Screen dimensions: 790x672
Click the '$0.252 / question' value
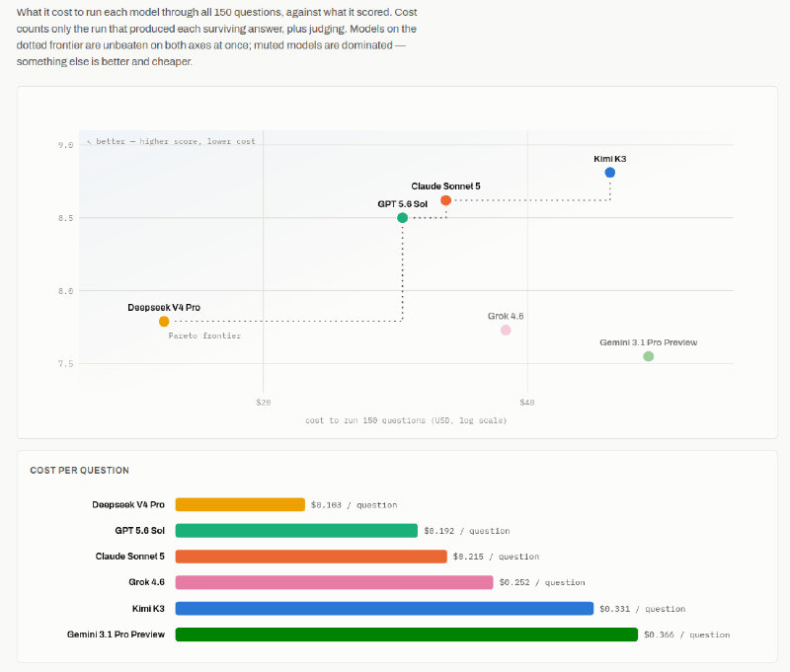(542, 582)
